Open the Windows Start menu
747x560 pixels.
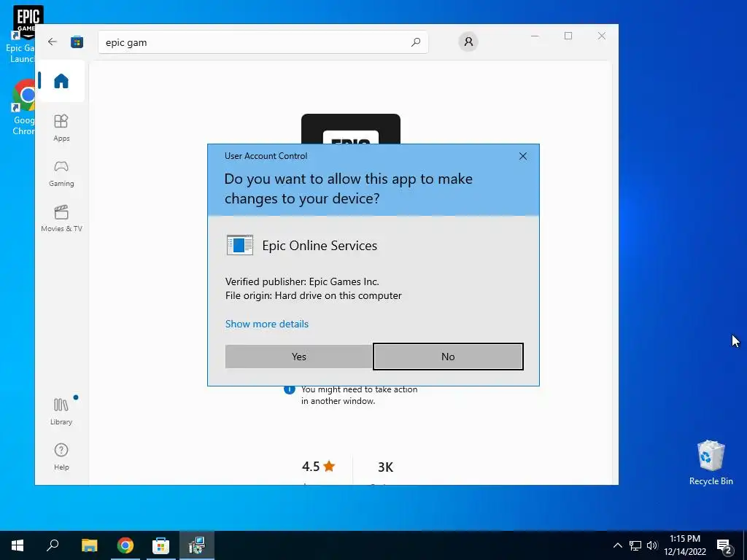18,545
